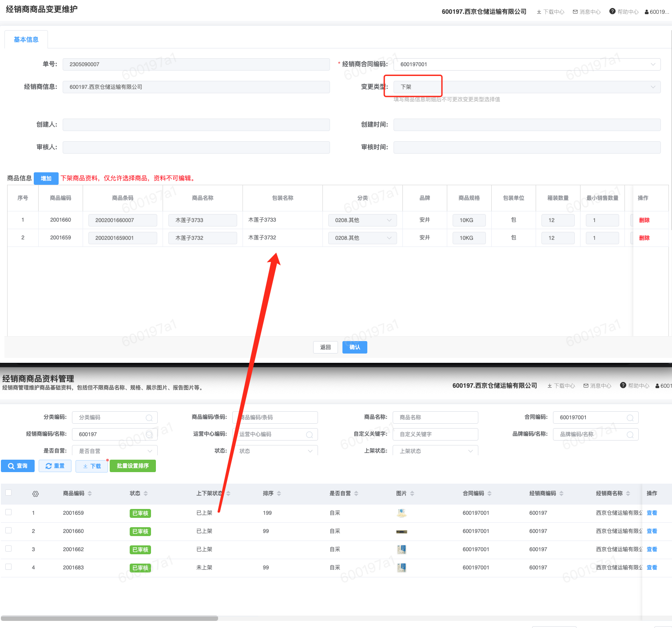Open the 是否自营 filter dropdown
Screen dimensions: 672x628
[115, 451]
